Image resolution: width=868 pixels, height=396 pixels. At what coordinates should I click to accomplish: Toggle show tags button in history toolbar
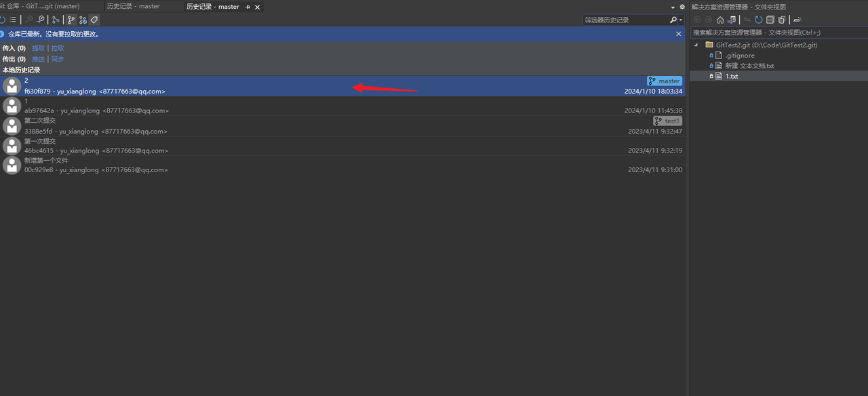(94, 20)
